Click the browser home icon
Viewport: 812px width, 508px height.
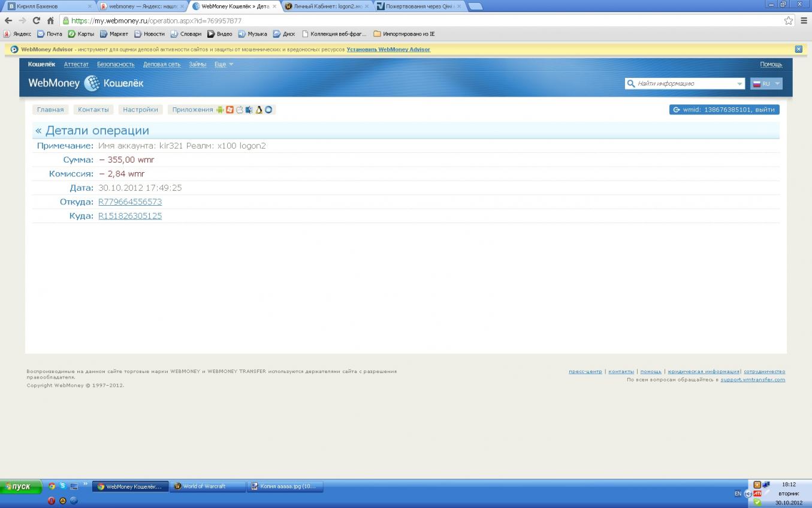(50, 20)
